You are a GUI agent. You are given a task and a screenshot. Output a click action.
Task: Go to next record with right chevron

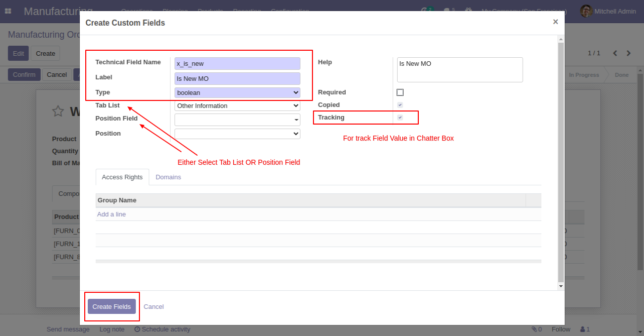[x=628, y=53]
